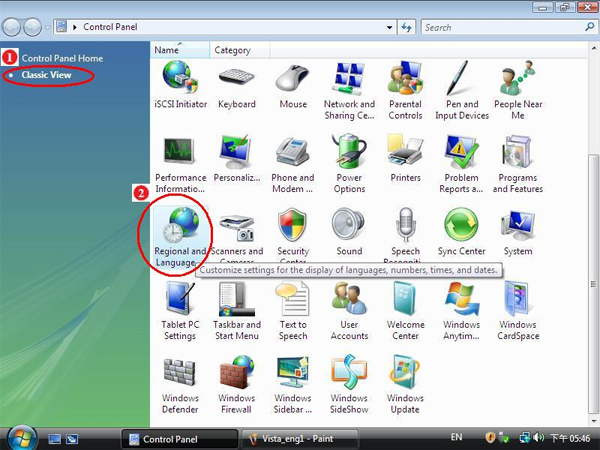Focus the Search input field
600x450 pixels.
coord(502,28)
